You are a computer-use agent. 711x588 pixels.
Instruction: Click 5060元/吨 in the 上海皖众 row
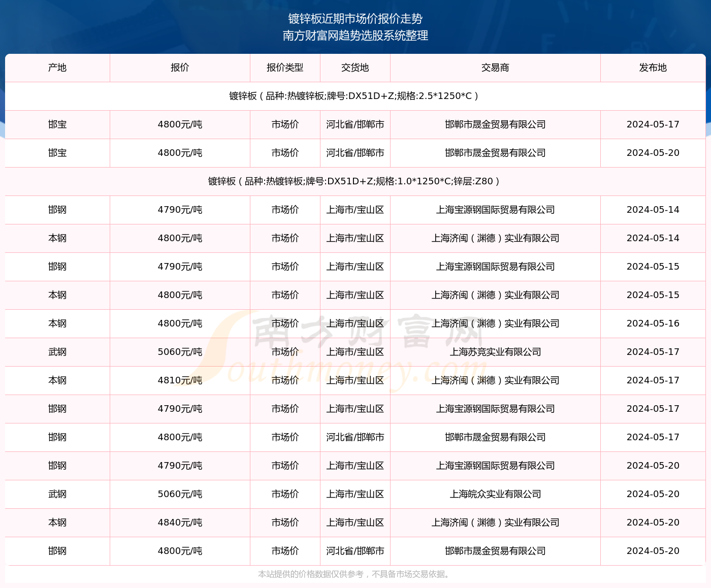coord(180,494)
